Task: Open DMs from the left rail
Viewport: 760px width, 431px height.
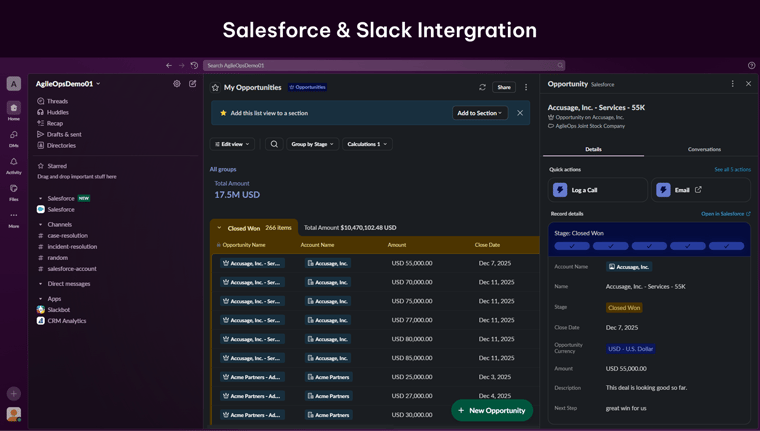Action: point(14,138)
